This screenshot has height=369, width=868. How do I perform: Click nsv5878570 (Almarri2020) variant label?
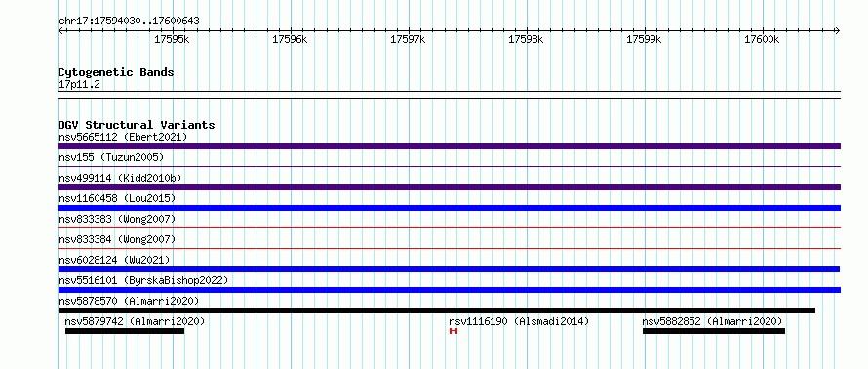pyautogui.click(x=129, y=301)
